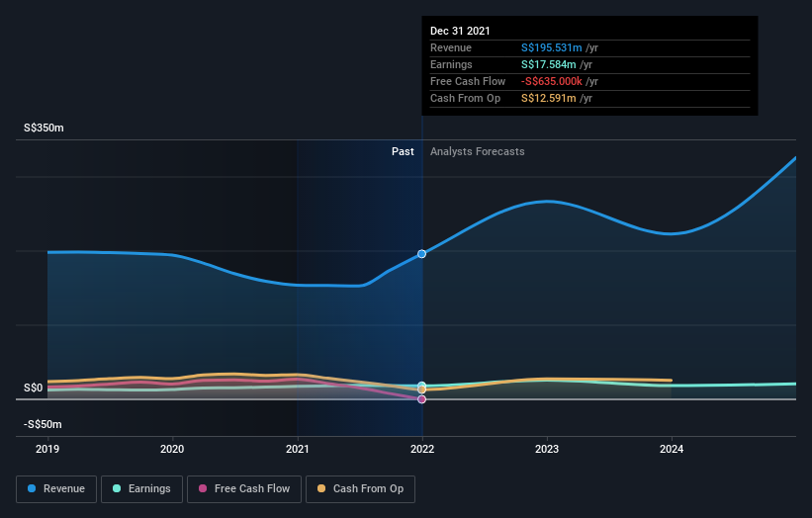Click the orange Cash From Op data point at 2022
Viewport: 812px width, 518px height.
pyautogui.click(x=422, y=389)
